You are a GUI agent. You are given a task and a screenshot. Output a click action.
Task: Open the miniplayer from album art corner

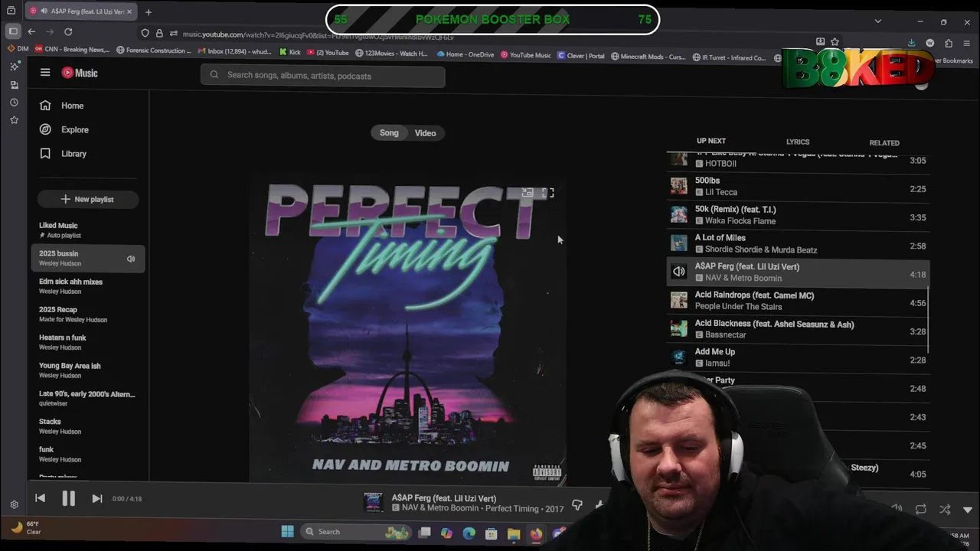coord(528,193)
